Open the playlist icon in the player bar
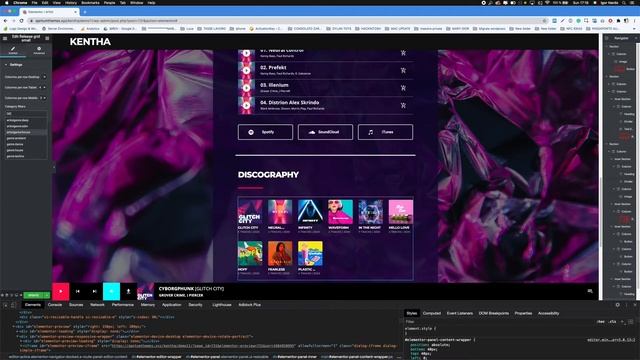This screenshot has width=640, height=360. coord(590,291)
